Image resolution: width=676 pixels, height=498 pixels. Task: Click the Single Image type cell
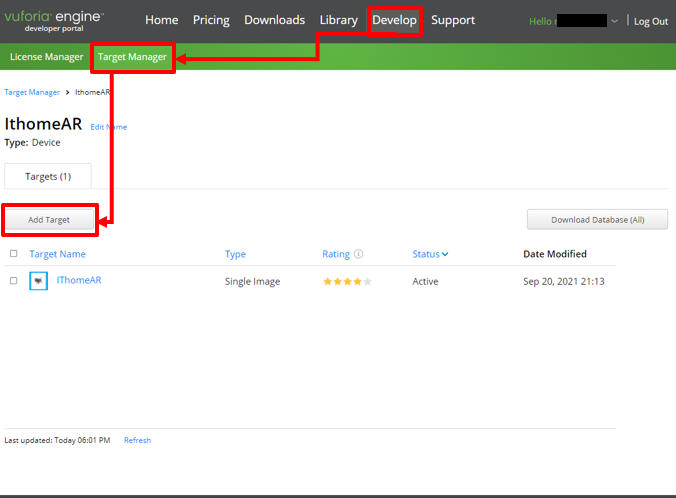[x=253, y=282]
